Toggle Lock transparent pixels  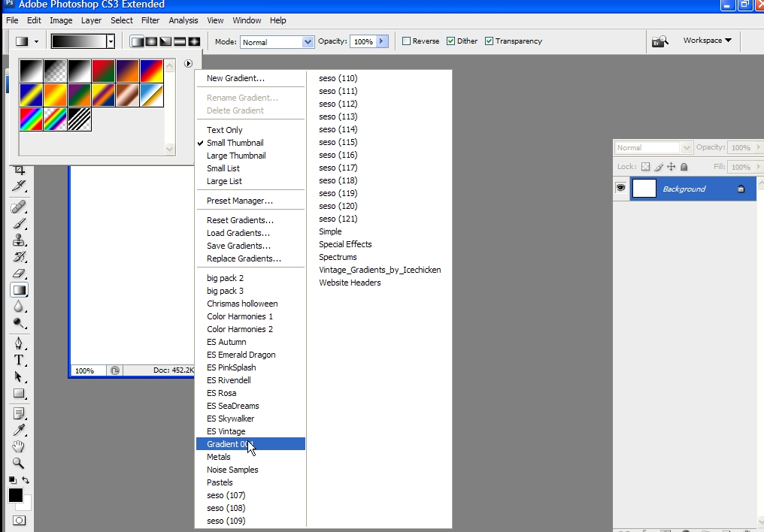(x=646, y=167)
